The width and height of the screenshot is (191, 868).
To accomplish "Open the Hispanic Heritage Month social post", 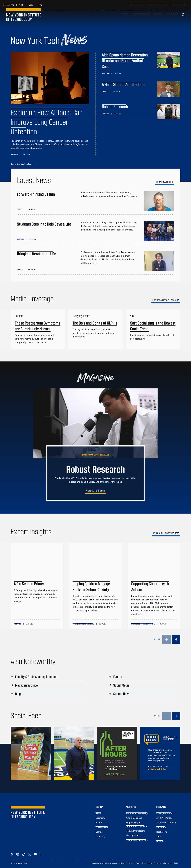I will (x=31, y=753).
